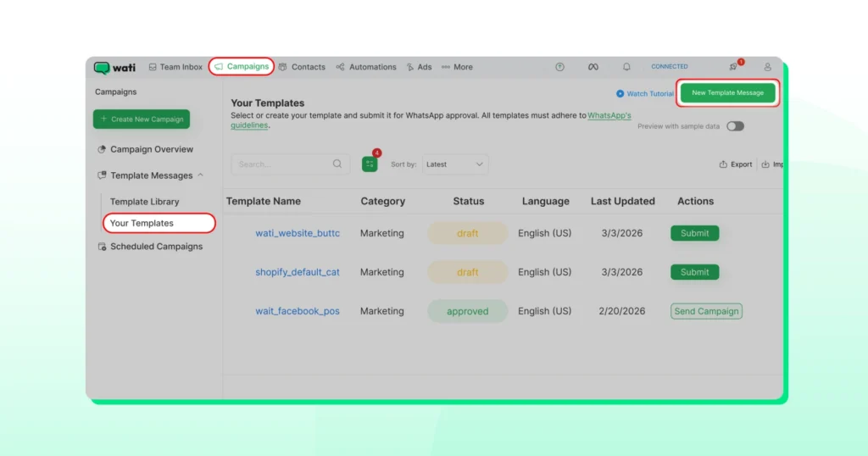Click the Last Updated column header
Viewport: 868px width, 456px height.
[x=623, y=202]
